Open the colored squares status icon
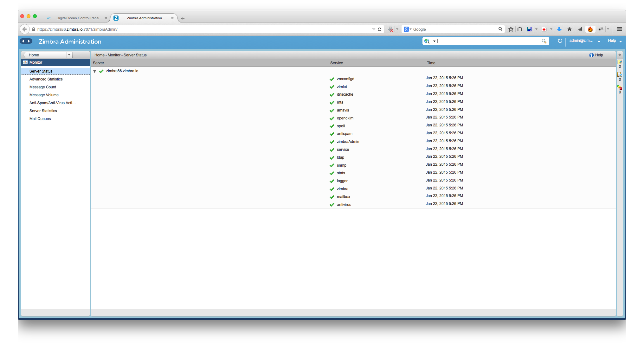The image size is (644, 345). (620, 87)
